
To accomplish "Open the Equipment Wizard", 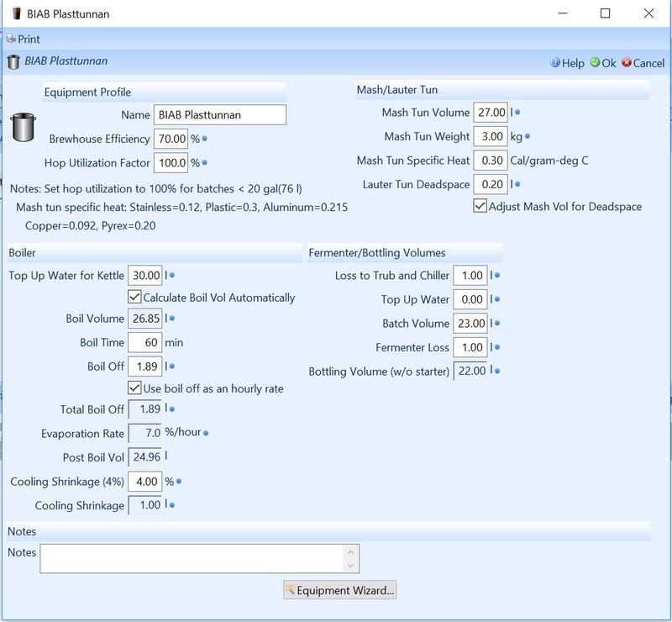I will 339,590.
